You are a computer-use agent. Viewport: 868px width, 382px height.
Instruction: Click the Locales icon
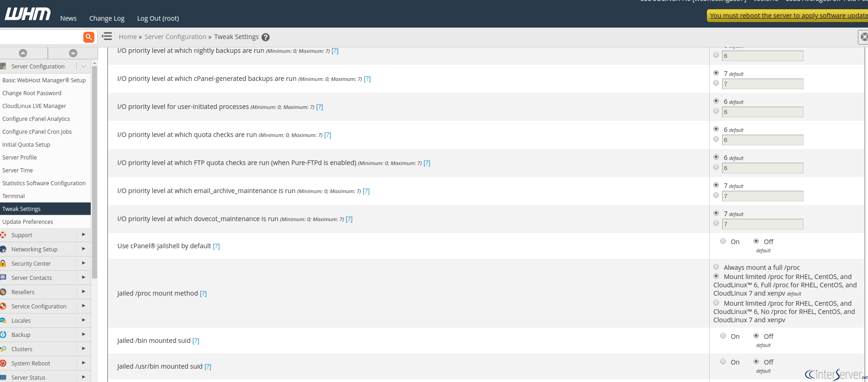pos(3,320)
